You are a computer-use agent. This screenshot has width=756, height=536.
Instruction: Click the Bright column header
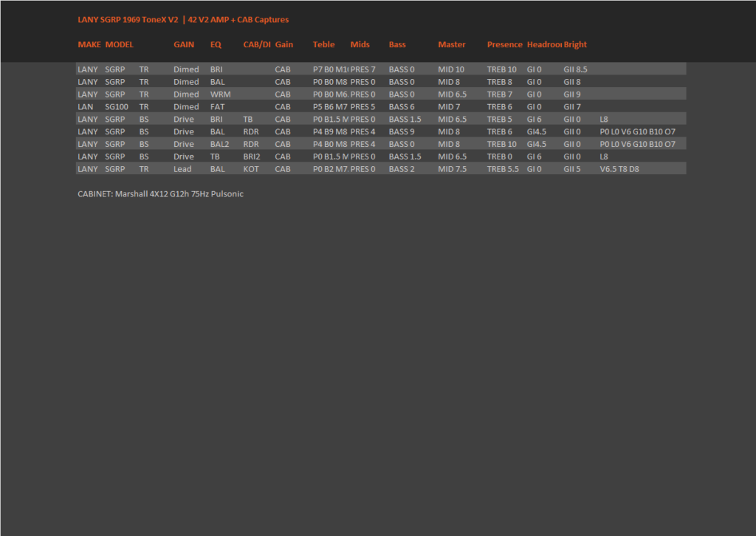pos(575,44)
